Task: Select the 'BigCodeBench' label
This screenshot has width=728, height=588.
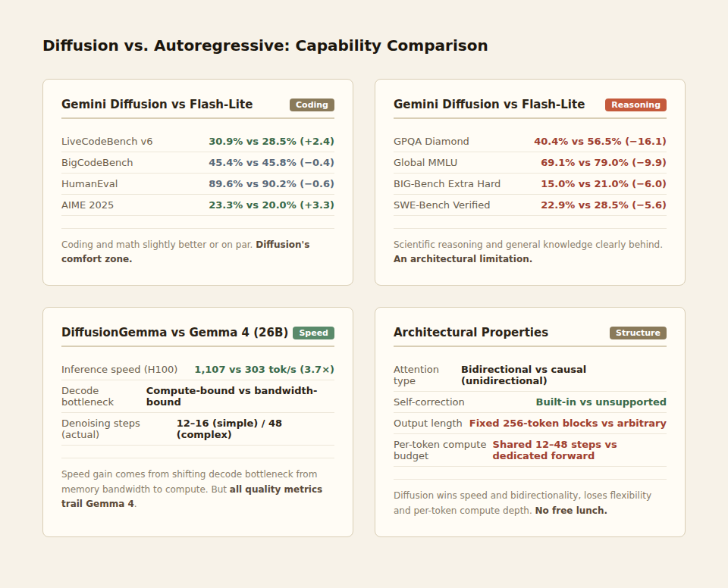Action: coord(97,162)
